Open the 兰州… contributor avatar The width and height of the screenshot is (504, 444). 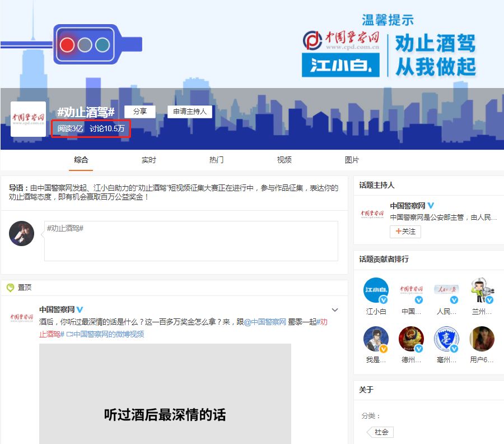coord(482,290)
